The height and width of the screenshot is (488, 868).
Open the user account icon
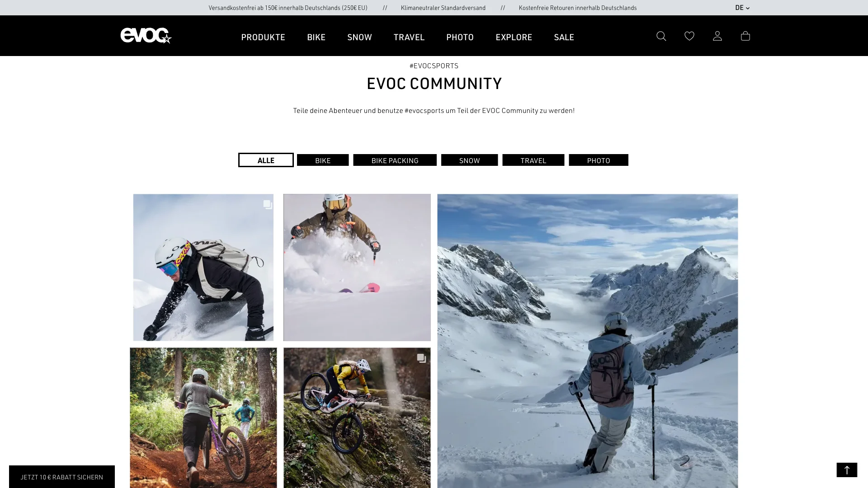(717, 36)
